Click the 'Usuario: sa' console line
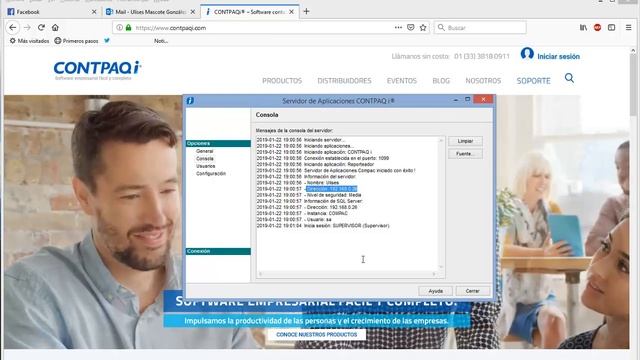Screen dimensions: 640x360 [x=294, y=220]
